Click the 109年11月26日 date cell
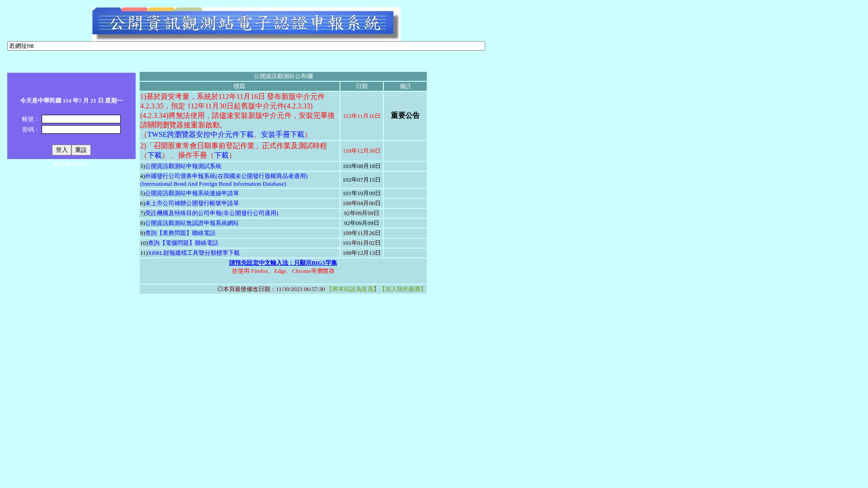 pyautogui.click(x=362, y=233)
